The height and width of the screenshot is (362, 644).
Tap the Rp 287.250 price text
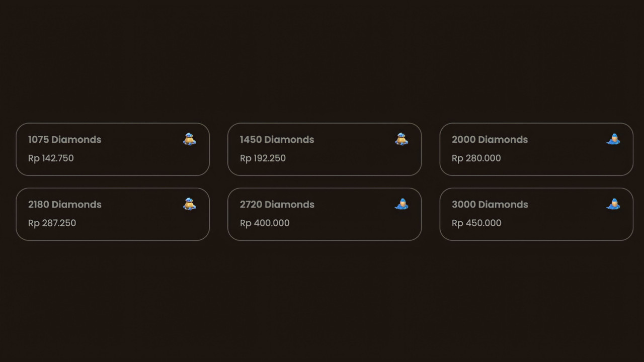pyautogui.click(x=52, y=223)
